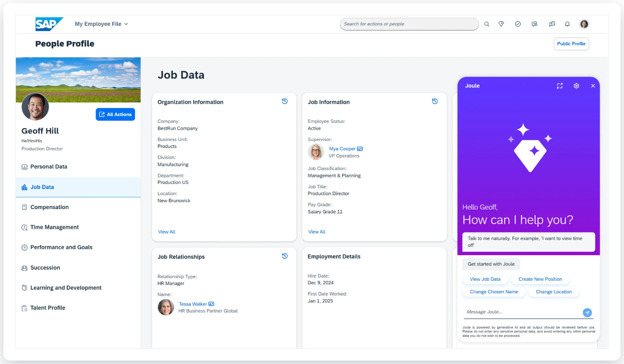Click View All under Organization Information

167,232
